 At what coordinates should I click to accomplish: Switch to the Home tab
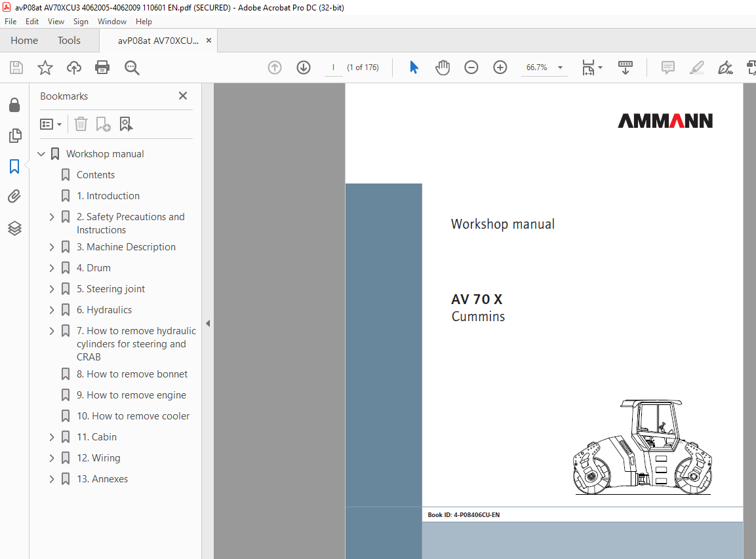coord(24,41)
